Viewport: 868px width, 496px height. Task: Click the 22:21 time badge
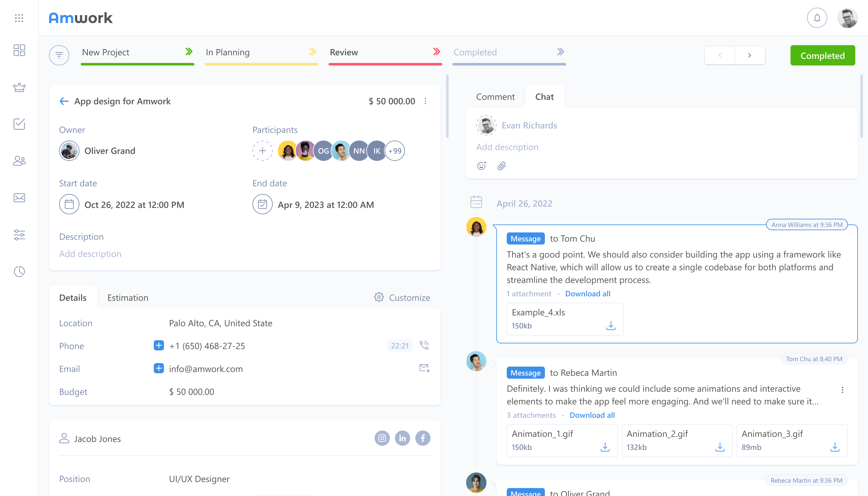tap(400, 345)
